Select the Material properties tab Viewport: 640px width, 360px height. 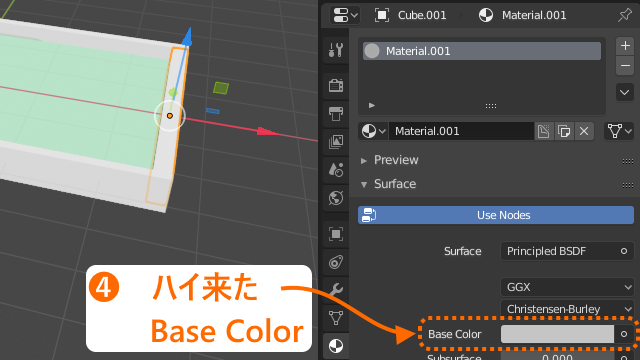[336, 346]
